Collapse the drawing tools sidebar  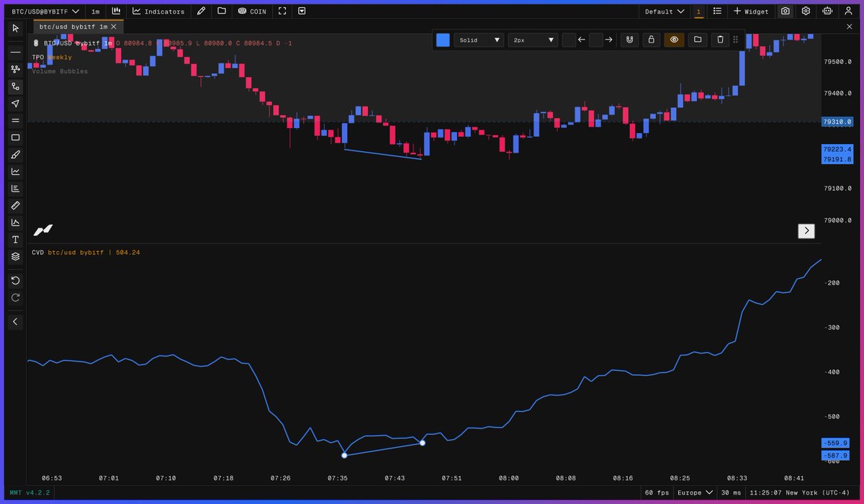click(x=16, y=322)
